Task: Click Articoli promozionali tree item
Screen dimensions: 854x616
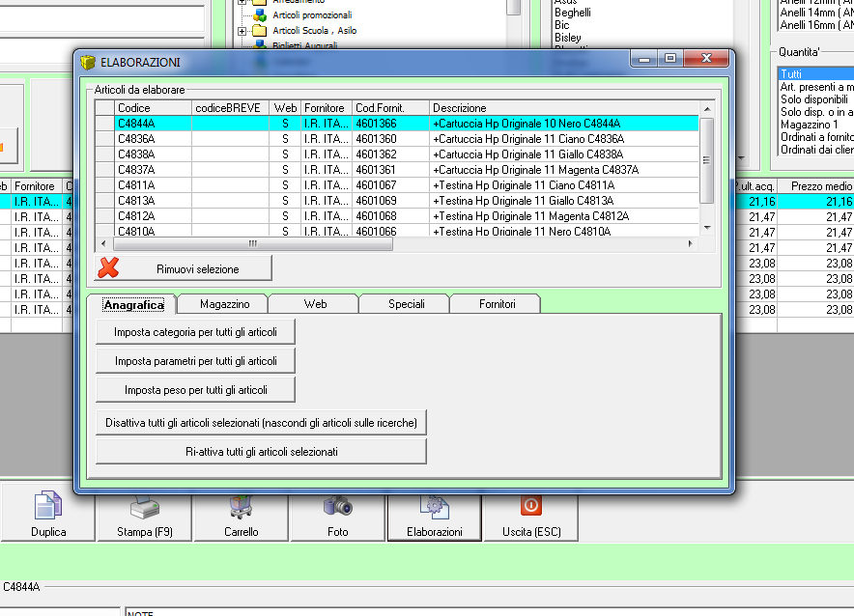Action: (x=312, y=15)
